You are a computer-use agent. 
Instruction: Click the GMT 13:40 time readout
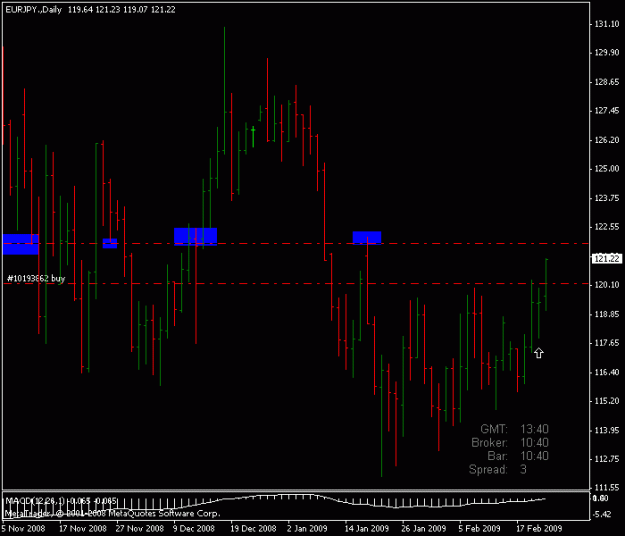coord(514,429)
